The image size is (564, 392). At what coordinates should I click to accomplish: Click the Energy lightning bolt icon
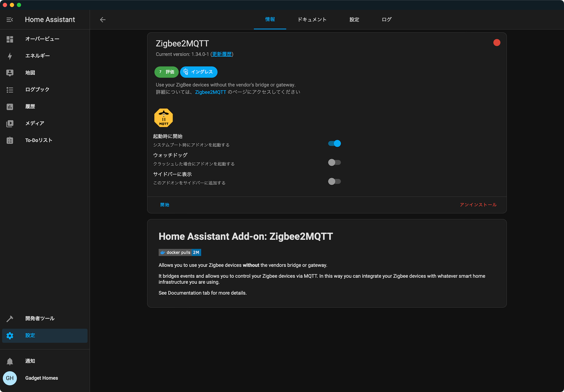10,56
